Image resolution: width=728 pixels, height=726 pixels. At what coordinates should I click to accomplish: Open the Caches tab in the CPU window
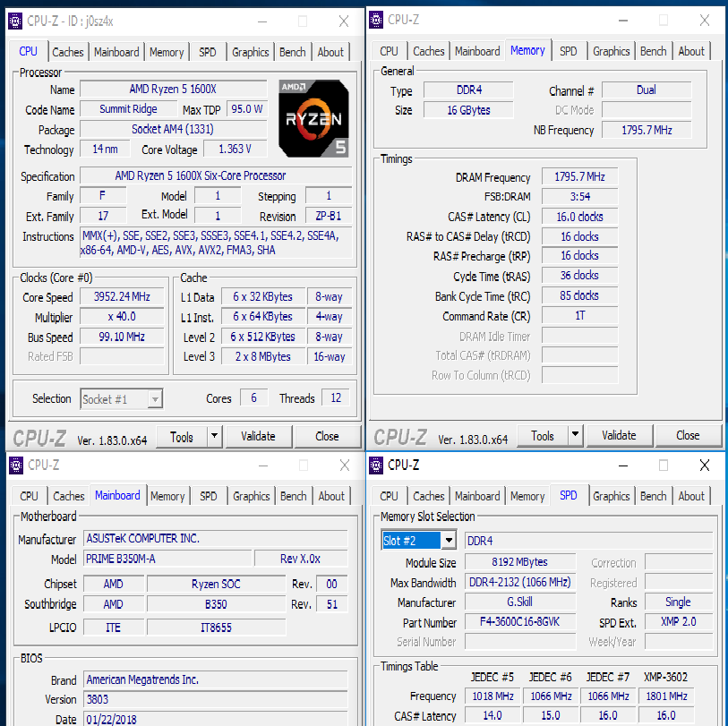click(68, 52)
